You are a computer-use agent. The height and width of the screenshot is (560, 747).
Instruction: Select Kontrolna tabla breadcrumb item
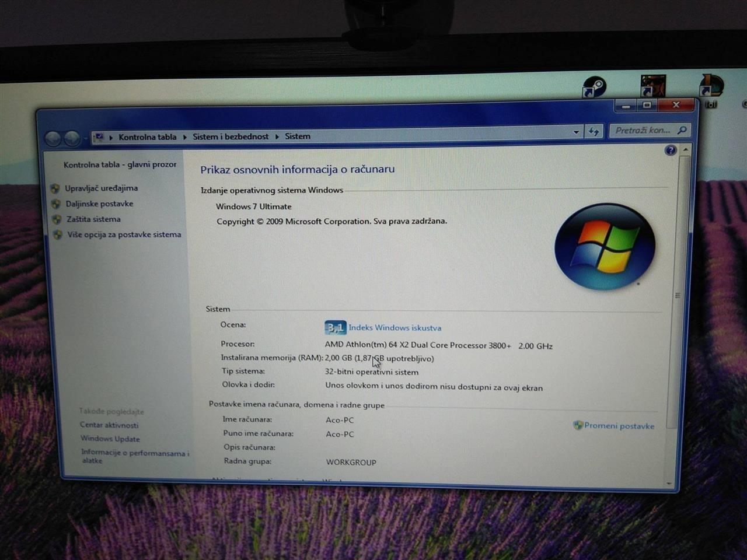(147, 137)
